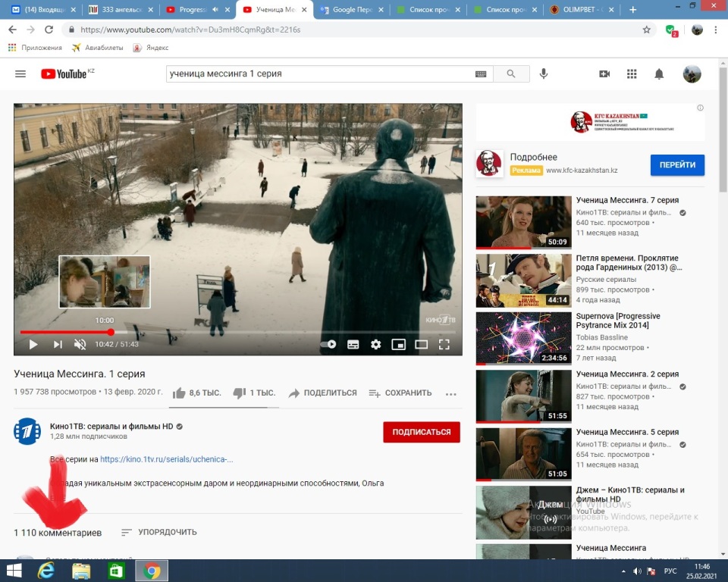
Task: Like the video with thumbs up
Action: tap(197, 393)
